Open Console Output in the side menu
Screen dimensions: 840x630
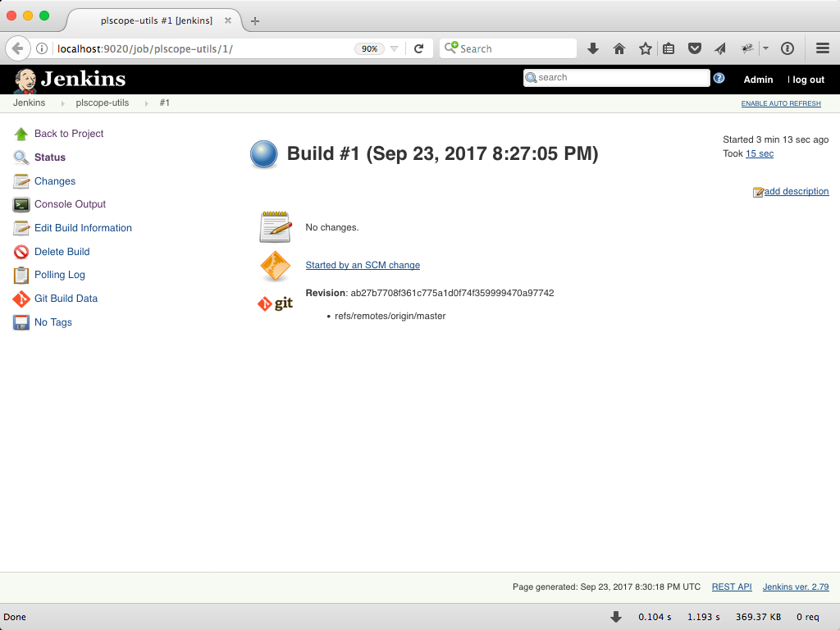tap(71, 204)
